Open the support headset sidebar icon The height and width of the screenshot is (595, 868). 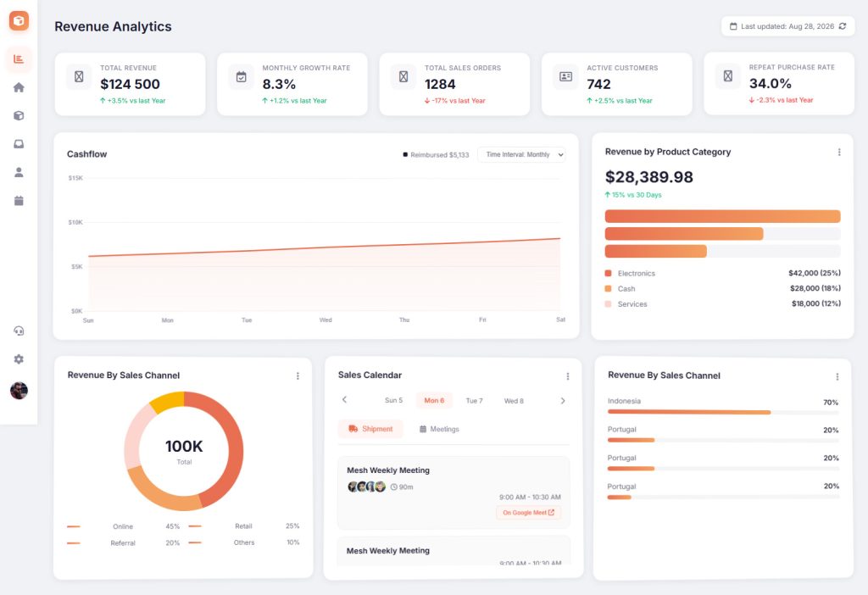click(x=19, y=331)
